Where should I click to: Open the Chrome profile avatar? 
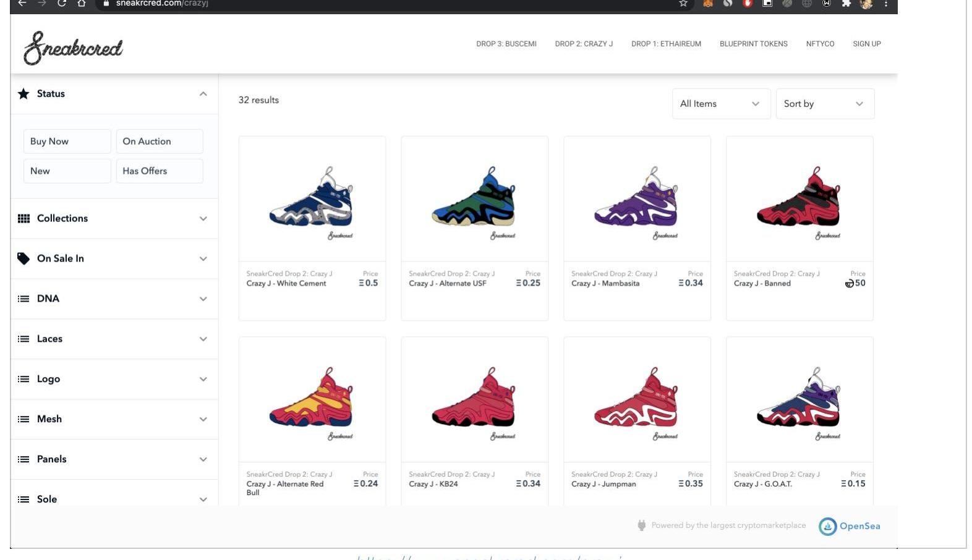click(x=866, y=4)
